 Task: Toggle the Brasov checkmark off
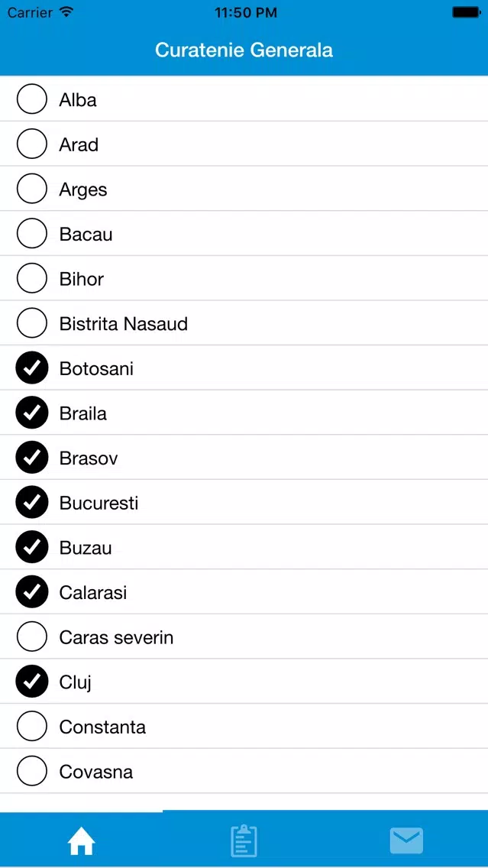pos(32,458)
